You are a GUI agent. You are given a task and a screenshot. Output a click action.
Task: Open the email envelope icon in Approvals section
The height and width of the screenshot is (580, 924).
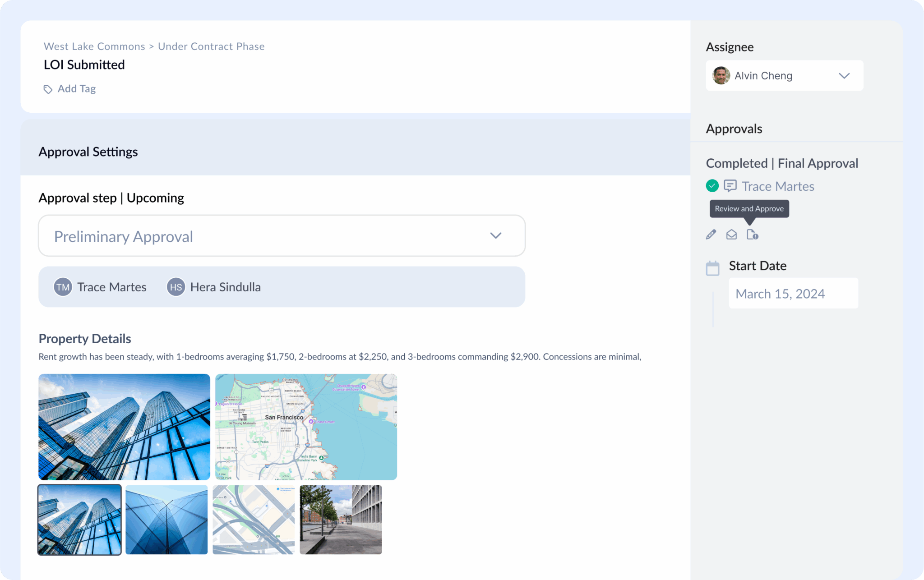[731, 234]
